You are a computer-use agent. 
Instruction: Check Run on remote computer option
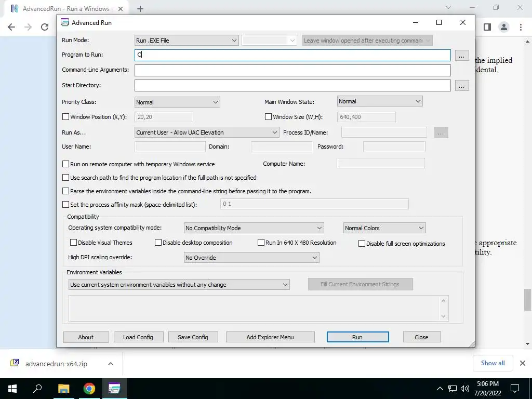click(x=66, y=164)
